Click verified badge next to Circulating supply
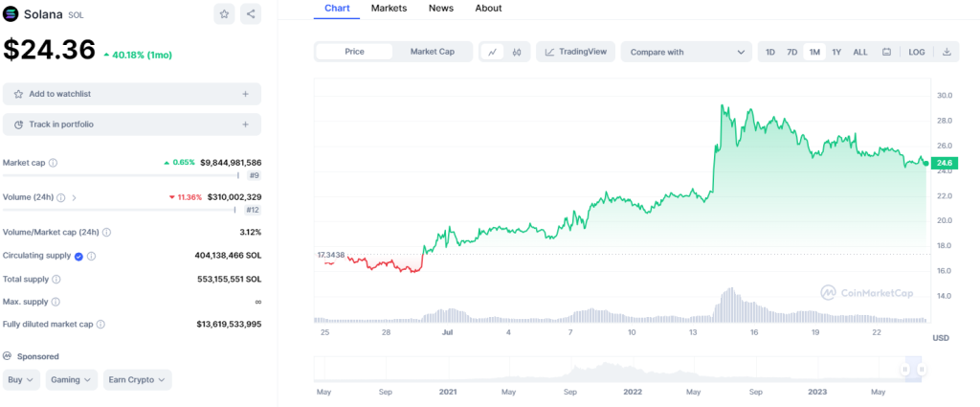The image size is (980, 407). [x=78, y=257]
